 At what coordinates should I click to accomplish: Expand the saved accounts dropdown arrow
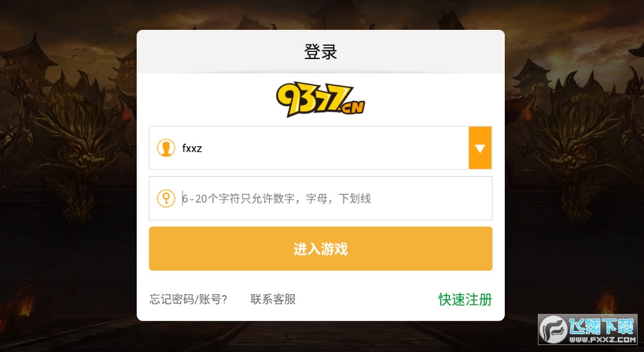click(x=480, y=148)
